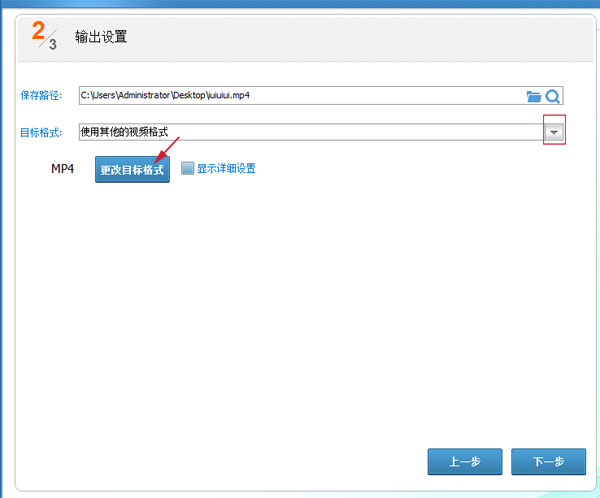Screen dimensions: 600x498
Task: Click the empty white settings panel area
Action: [300, 320]
